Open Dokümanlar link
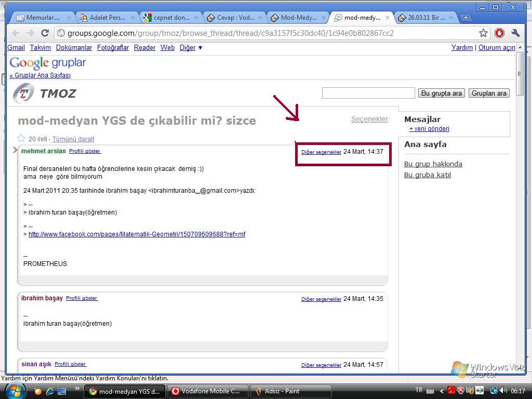This screenshot has width=532, height=399. coord(74,47)
